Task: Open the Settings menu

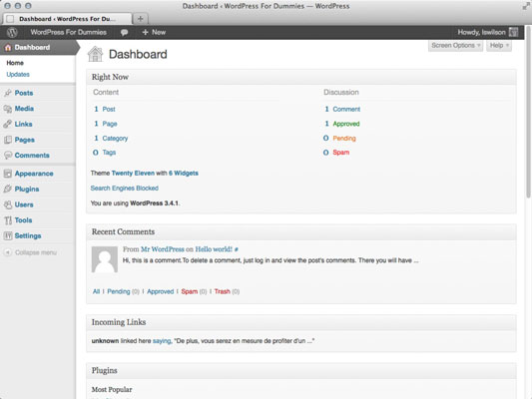Action: click(x=28, y=236)
